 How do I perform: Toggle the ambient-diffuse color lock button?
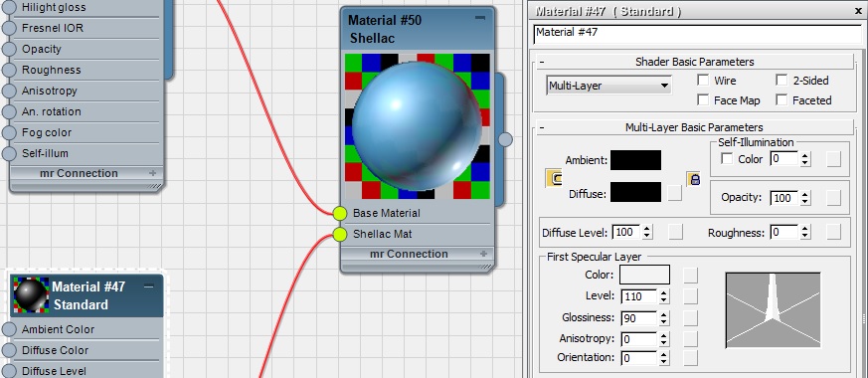click(554, 178)
